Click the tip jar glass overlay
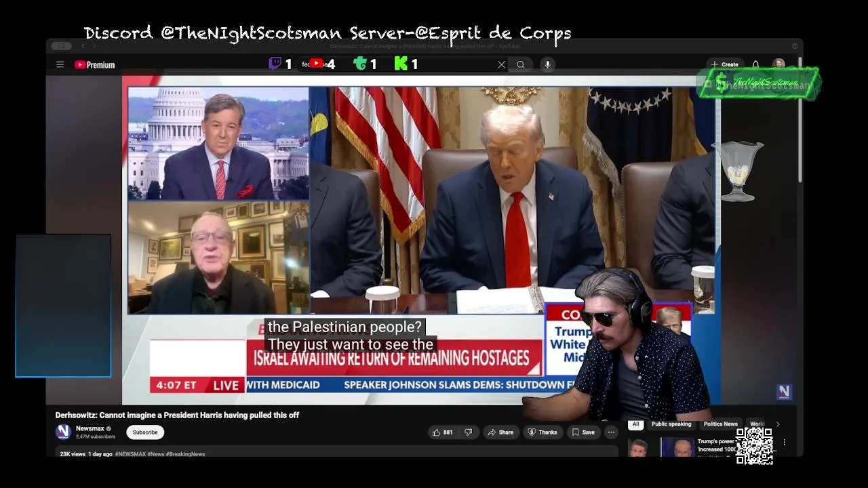Viewport: 868px width, 488px height. [x=739, y=171]
